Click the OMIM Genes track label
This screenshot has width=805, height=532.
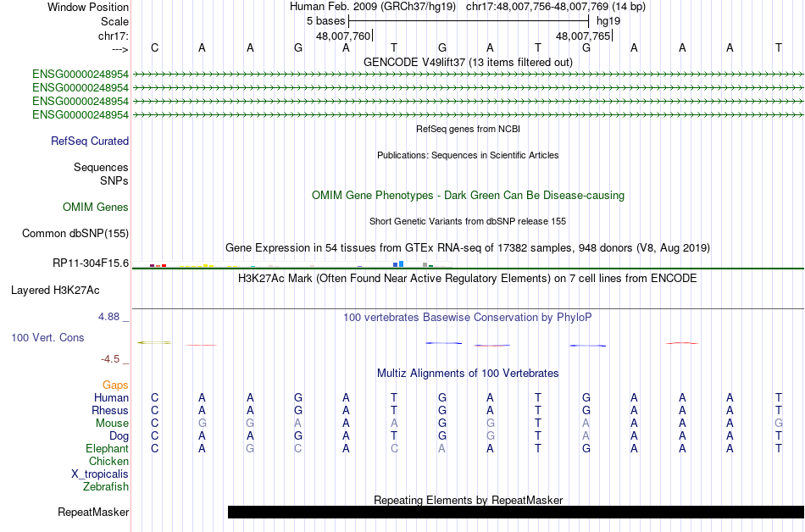pyautogui.click(x=96, y=208)
